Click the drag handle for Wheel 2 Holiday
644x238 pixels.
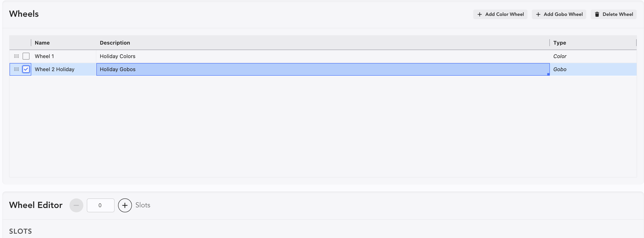click(16, 69)
